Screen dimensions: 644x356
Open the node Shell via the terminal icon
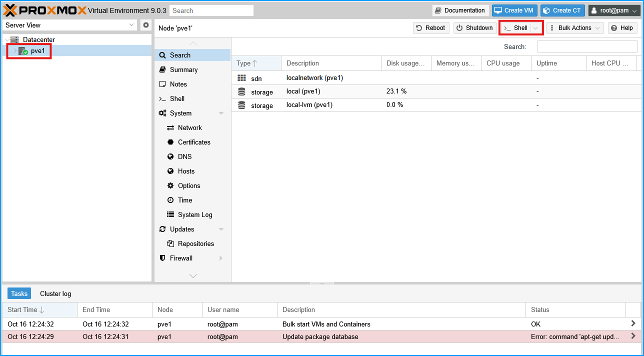pos(162,98)
